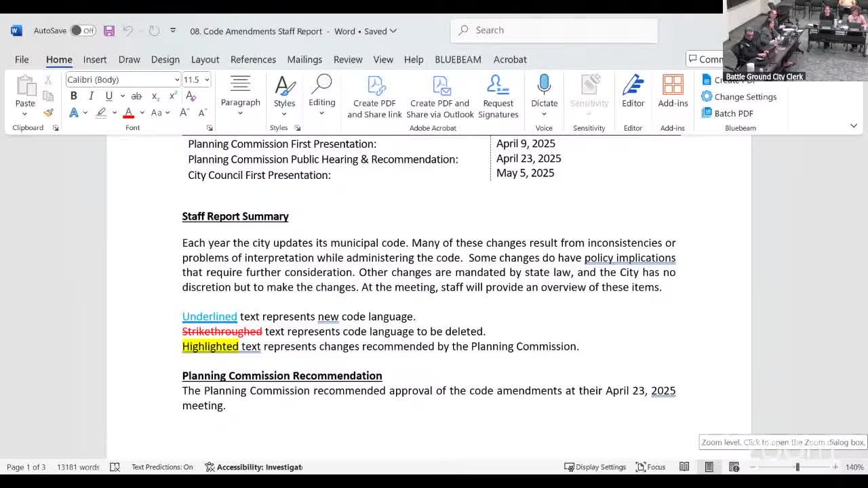This screenshot has height=488, width=868.
Task: Save the document with the Save icon
Action: pyautogui.click(x=109, y=30)
